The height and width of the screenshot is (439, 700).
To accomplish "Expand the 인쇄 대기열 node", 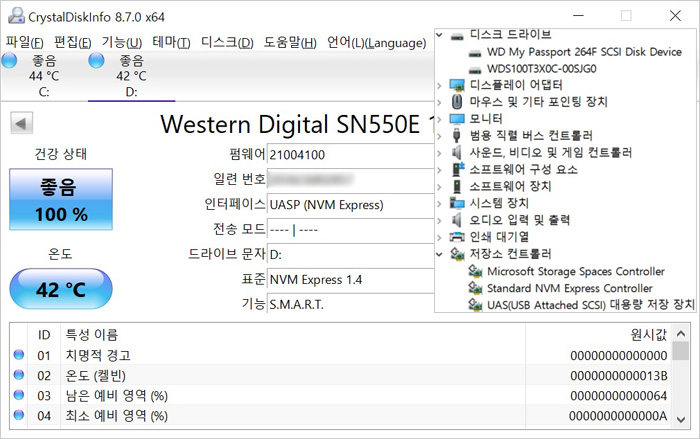I will click(439, 237).
